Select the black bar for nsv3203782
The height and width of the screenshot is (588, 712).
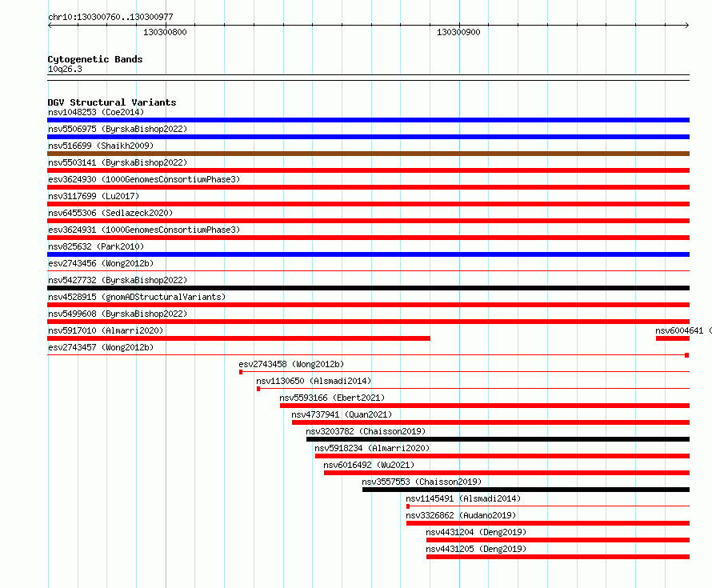[x=498, y=439]
